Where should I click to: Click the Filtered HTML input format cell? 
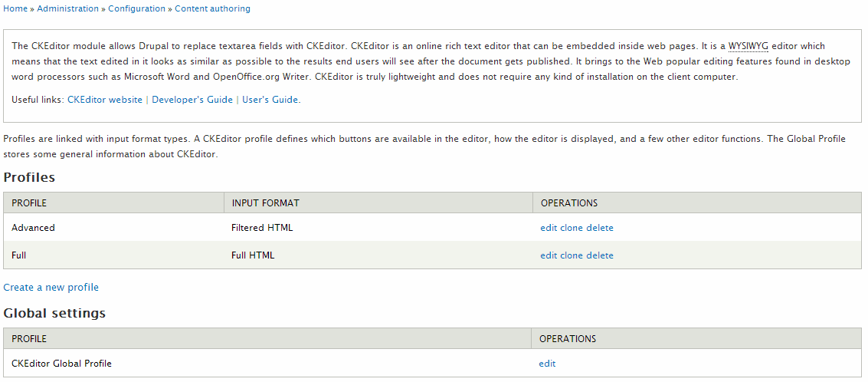pyautogui.click(x=263, y=228)
